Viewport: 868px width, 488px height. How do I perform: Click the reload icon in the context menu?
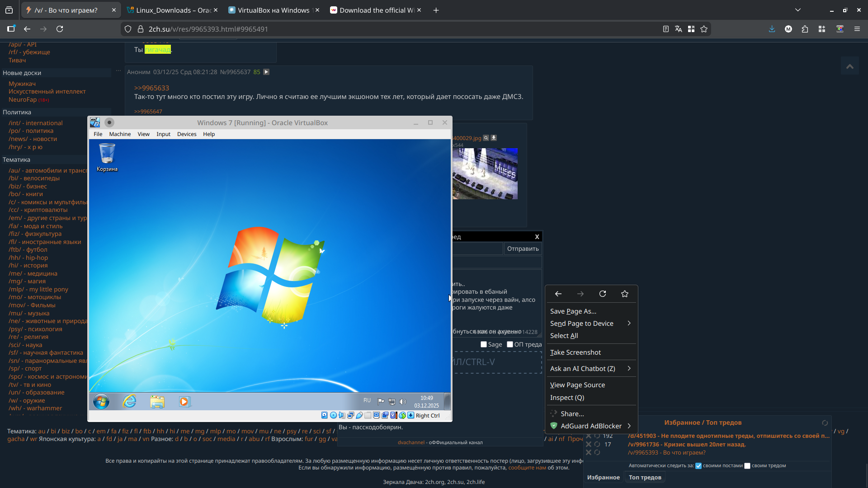(x=603, y=294)
